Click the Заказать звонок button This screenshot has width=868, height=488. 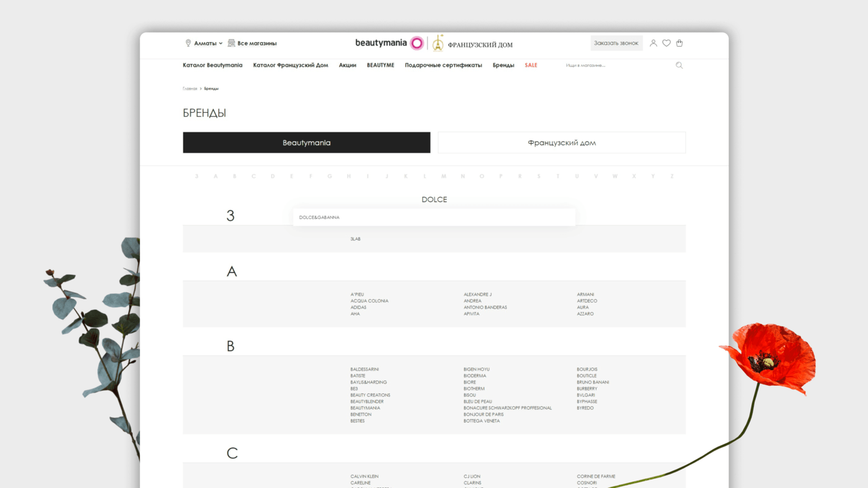point(616,43)
